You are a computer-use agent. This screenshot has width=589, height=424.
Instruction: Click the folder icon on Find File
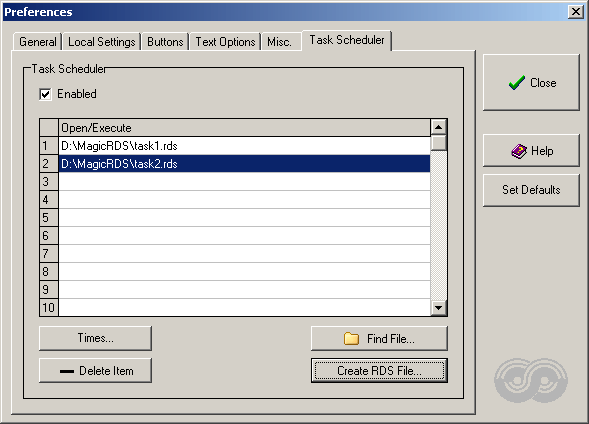(x=351, y=338)
